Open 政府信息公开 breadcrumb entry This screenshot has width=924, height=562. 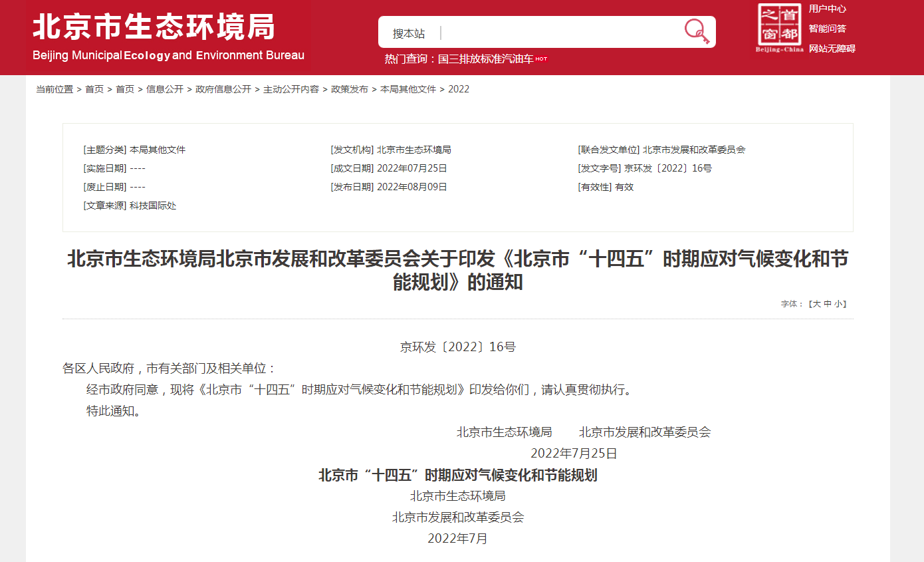[x=224, y=88]
